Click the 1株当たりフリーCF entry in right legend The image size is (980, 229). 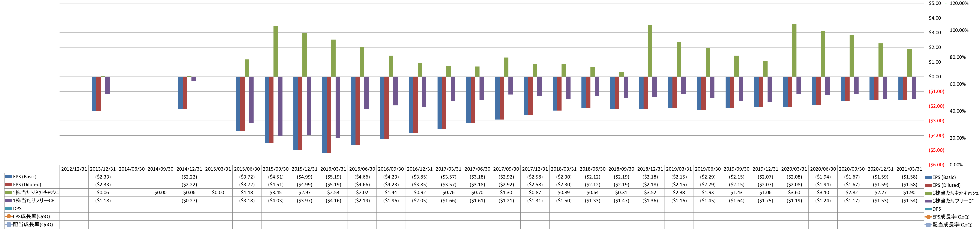[949, 201]
